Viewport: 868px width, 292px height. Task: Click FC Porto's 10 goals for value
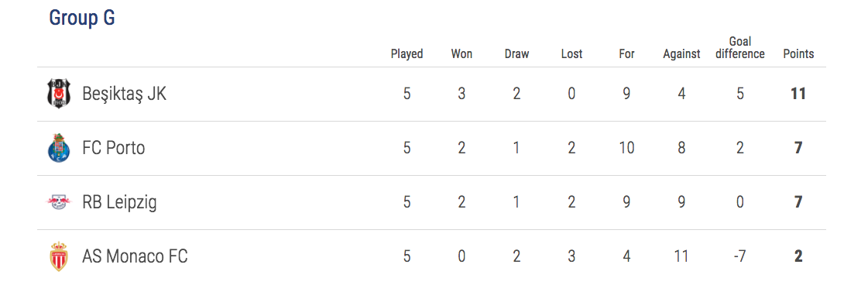click(x=626, y=148)
